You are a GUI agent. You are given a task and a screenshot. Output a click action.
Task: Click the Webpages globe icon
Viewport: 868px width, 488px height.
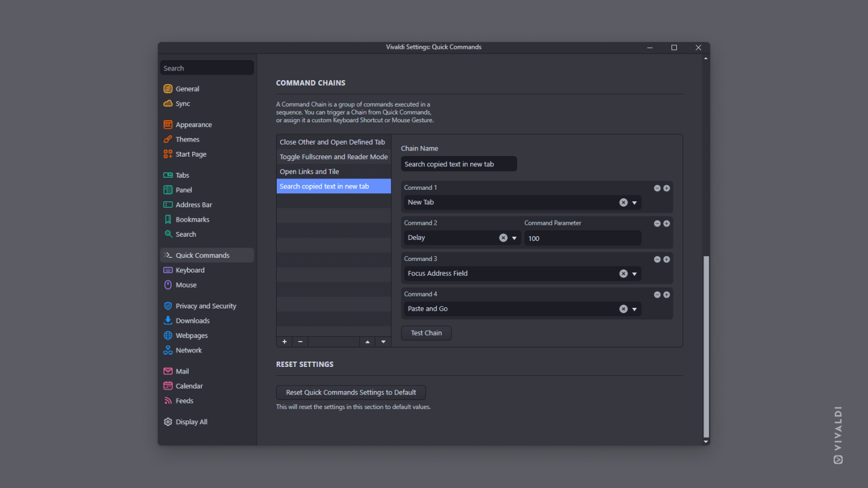point(168,336)
